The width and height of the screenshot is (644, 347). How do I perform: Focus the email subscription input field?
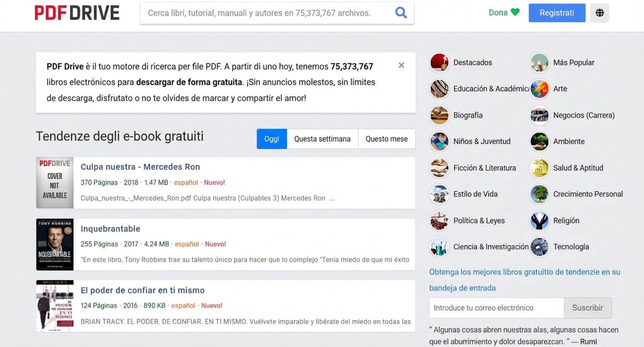tap(496, 308)
